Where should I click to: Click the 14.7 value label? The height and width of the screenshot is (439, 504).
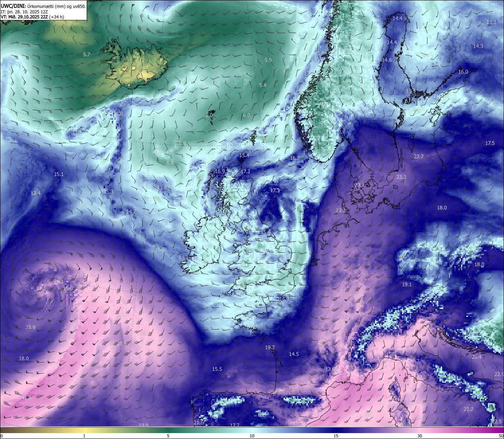coord(131,212)
